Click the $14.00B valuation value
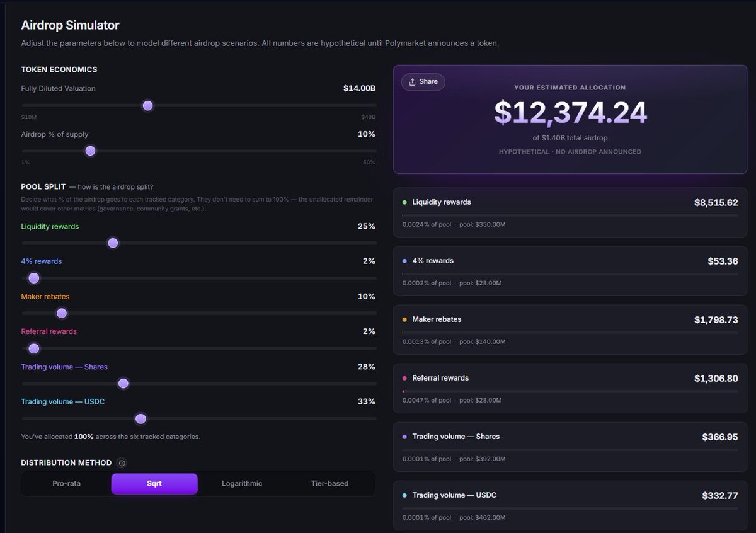 coord(359,89)
